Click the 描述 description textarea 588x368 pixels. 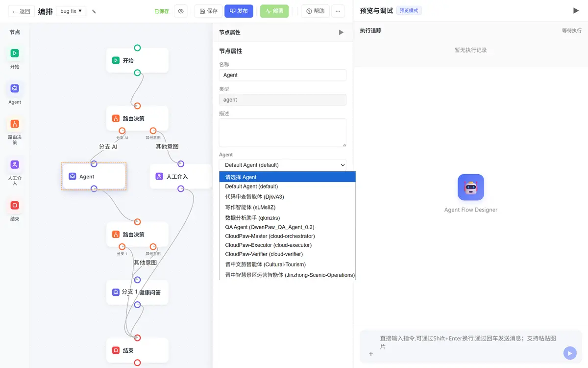(283, 132)
